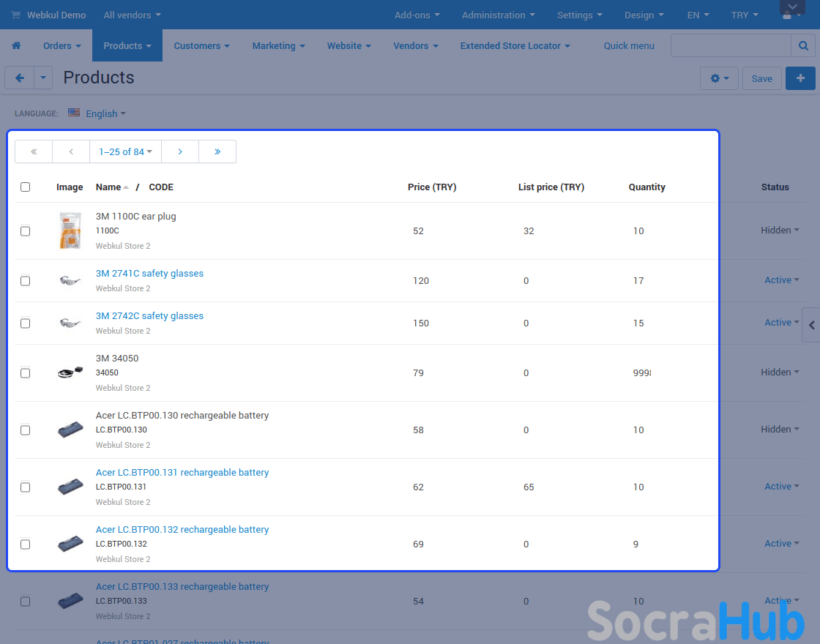
Task: Jump to first page of results
Action: [34, 151]
